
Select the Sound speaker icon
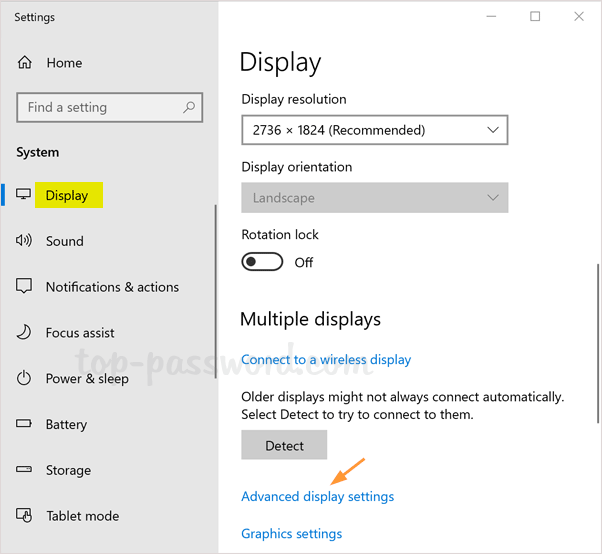[25, 241]
